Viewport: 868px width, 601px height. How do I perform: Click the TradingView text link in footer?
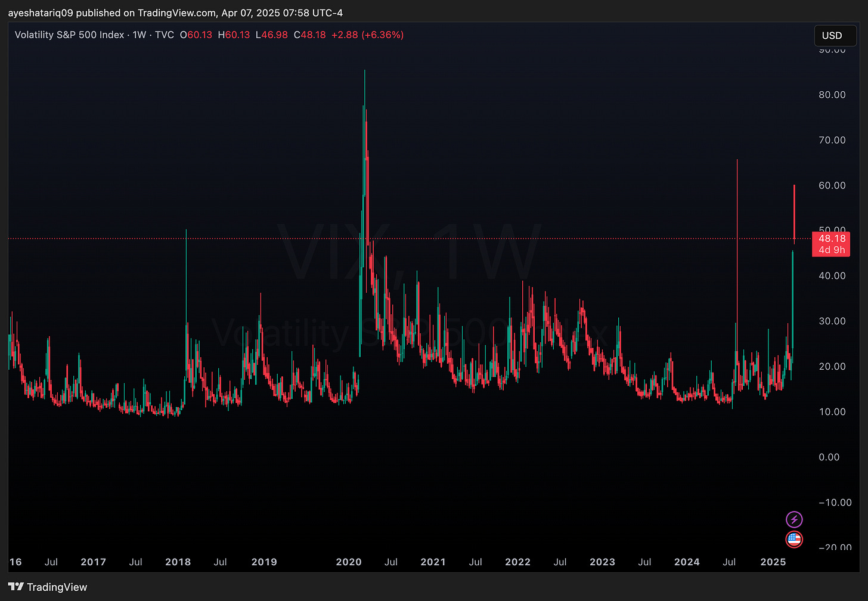pos(57,587)
